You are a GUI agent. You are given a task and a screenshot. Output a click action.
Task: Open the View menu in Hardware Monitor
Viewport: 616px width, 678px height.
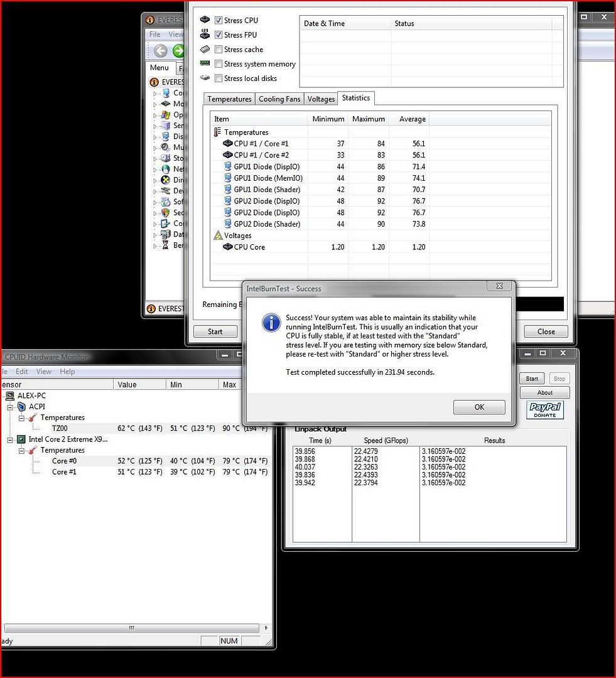click(44, 372)
